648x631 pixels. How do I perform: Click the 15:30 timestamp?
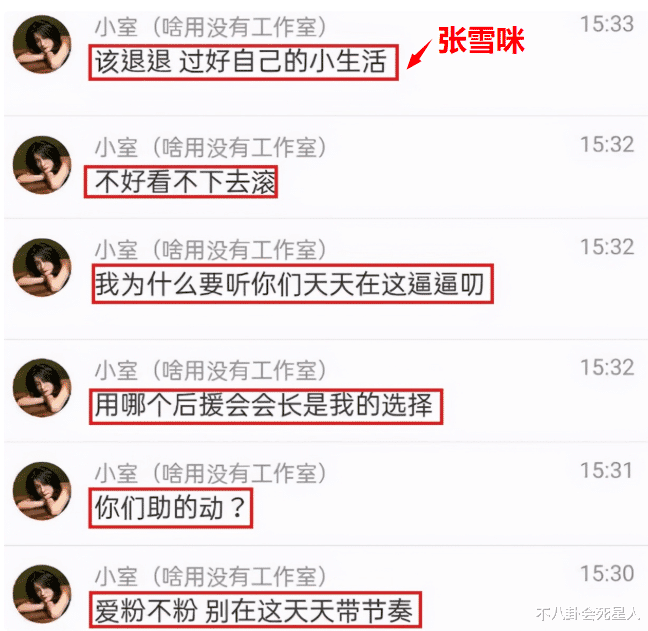[607, 573]
